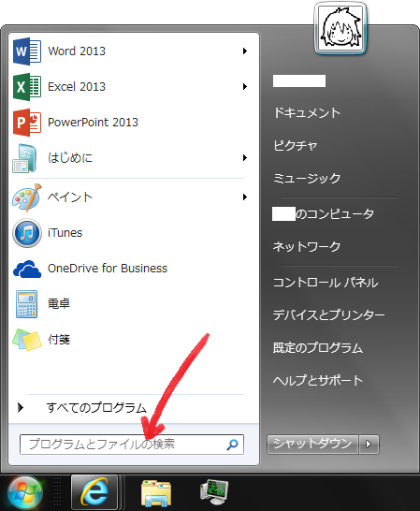Open the shutdown options arrow menu

(x=369, y=445)
